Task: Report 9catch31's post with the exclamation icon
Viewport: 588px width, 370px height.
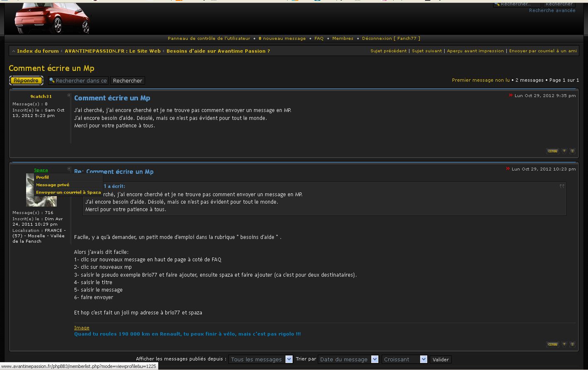Action: (x=564, y=151)
